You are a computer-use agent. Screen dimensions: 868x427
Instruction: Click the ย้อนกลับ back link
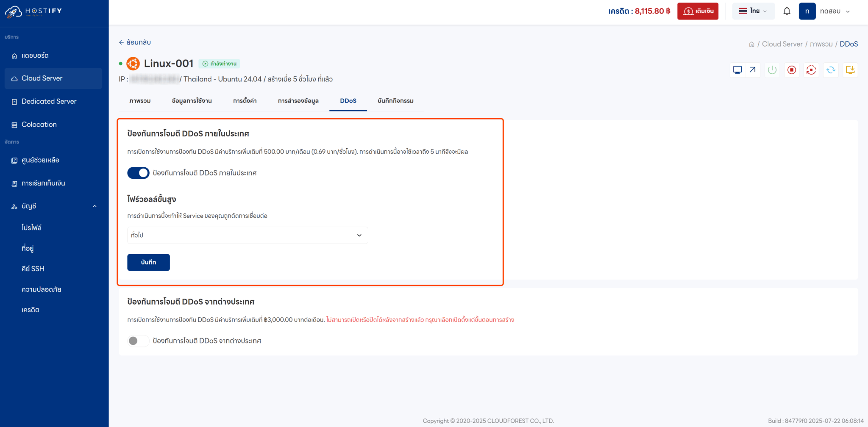click(x=135, y=42)
